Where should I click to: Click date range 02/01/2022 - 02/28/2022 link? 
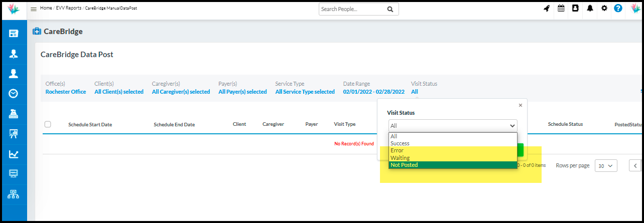coord(373,92)
